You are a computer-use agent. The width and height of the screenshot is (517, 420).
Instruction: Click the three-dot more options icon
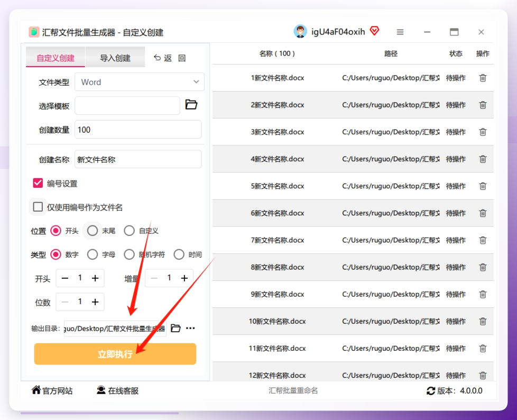point(190,328)
